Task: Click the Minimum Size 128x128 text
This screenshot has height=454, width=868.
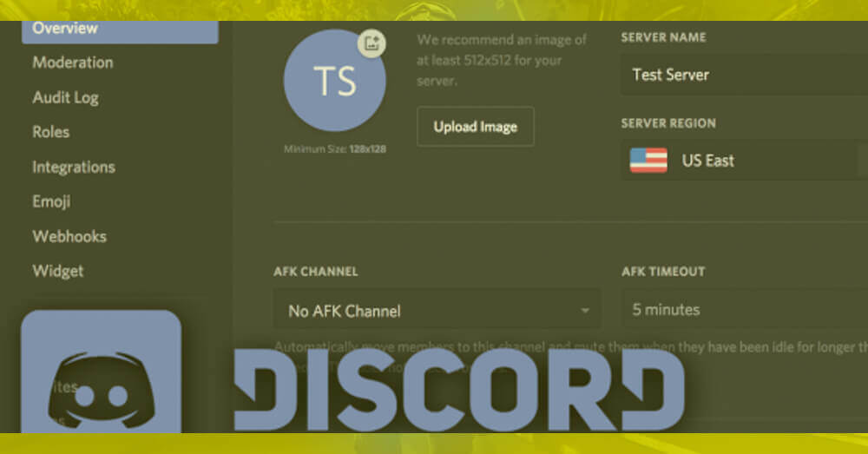Action: coord(335,149)
